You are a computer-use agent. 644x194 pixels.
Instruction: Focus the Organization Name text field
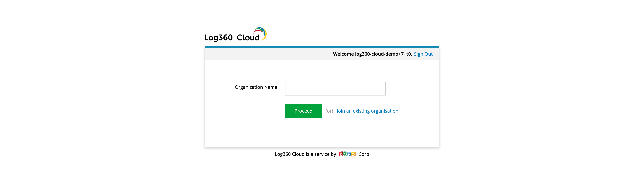(x=335, y=89)
